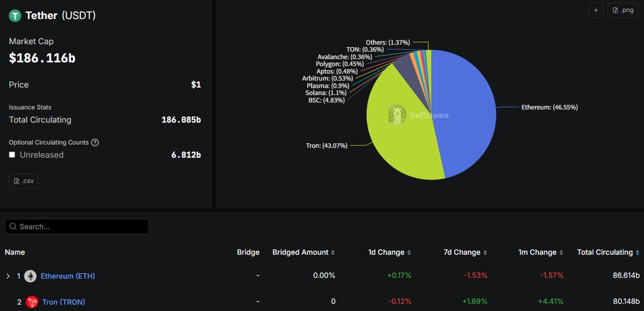The height and width of the screenshot is (311, 644).
Task: Enable the Unreleased checkbox
Action: [x=12, y=155]
